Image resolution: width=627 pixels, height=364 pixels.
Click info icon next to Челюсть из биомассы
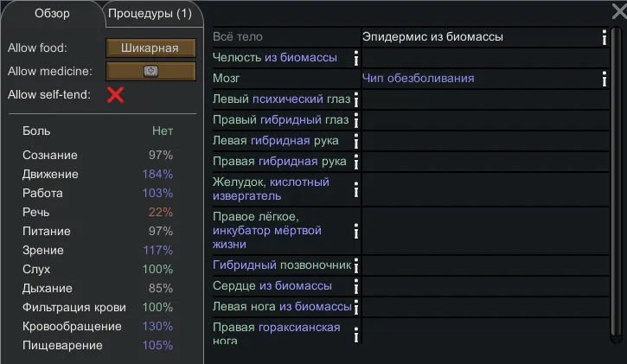point(356,58)
